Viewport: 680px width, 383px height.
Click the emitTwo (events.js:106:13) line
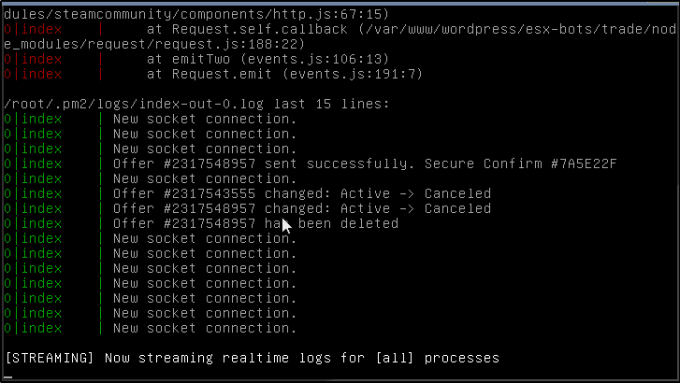tap(268, 59)
